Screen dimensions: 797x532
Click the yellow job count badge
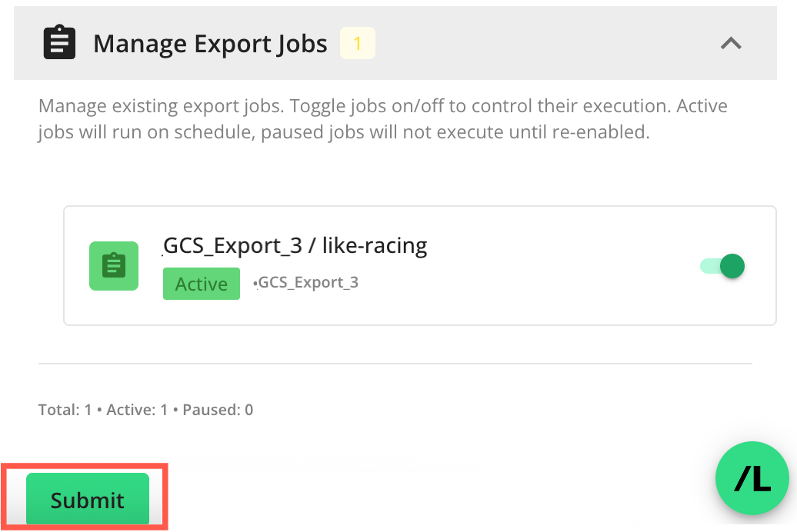(x=357, y=44)
